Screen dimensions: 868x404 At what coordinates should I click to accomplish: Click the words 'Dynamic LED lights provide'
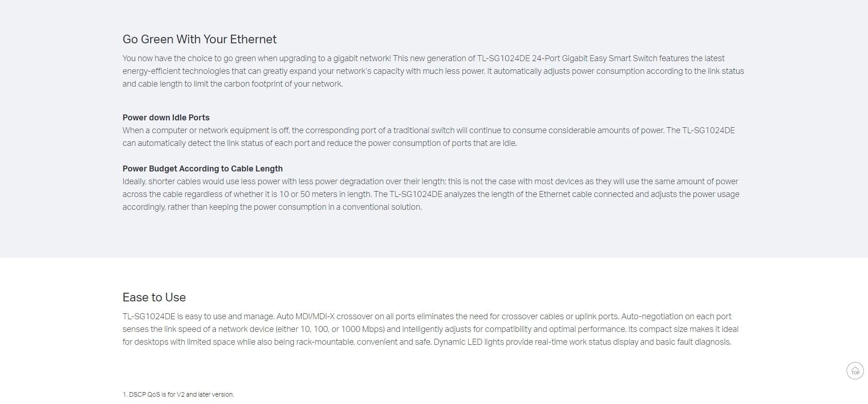click(x=483, y=342)
